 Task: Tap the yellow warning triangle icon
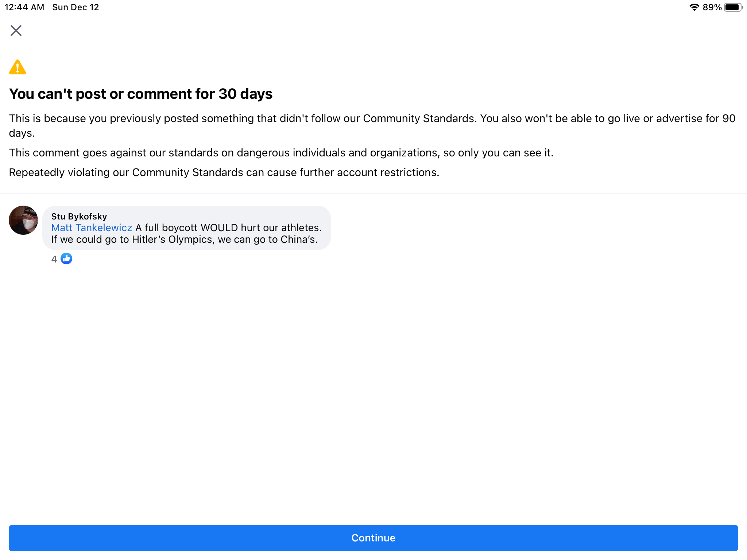(18, 67)
